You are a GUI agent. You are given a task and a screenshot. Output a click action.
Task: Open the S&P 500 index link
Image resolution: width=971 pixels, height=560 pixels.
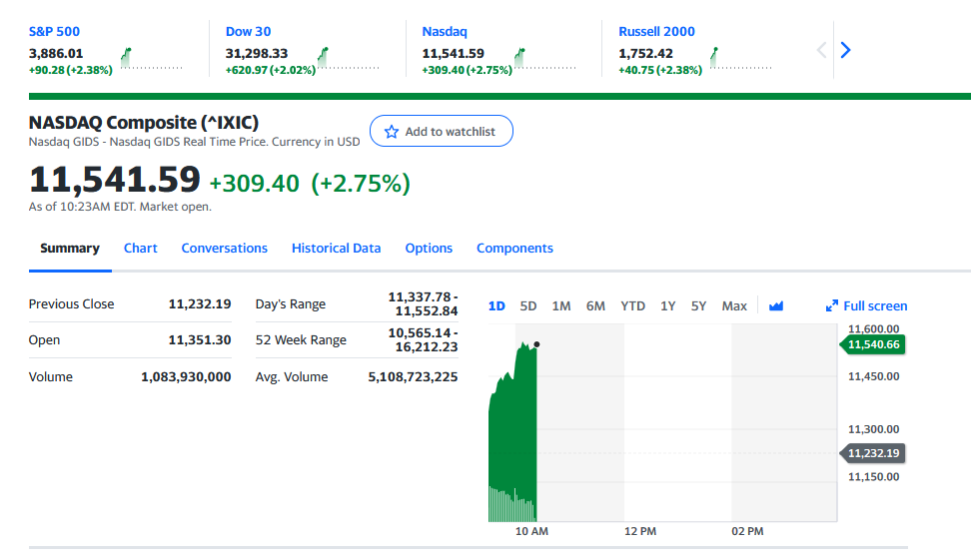[x=54, y=32]
